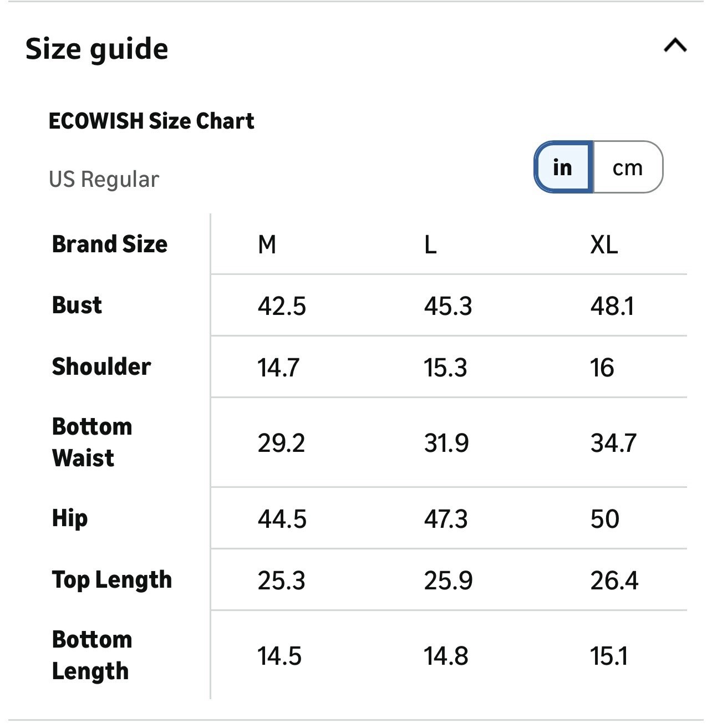Click the M size column header
Viewport: 712px width, 728px height.
267,245
